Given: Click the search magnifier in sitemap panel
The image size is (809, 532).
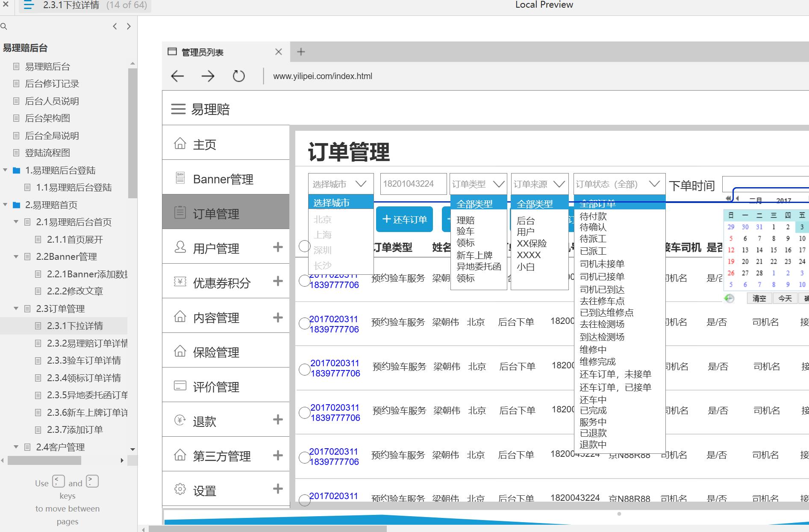Looking at the screenshot, I should coord(4,26).
